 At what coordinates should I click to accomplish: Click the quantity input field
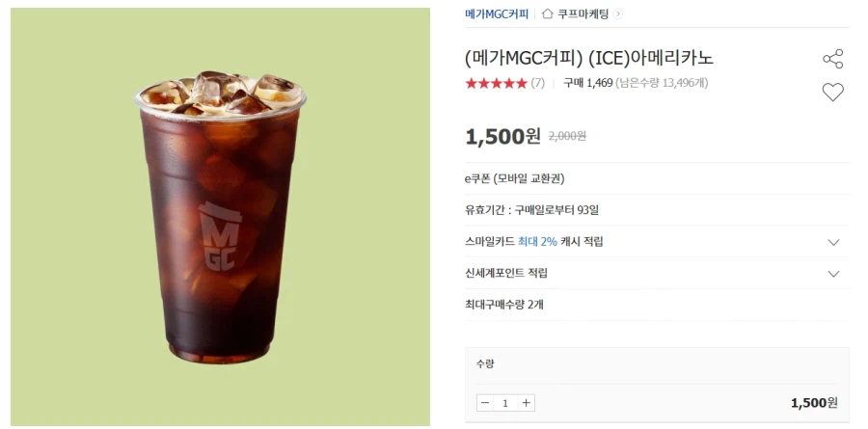(505, 403)
